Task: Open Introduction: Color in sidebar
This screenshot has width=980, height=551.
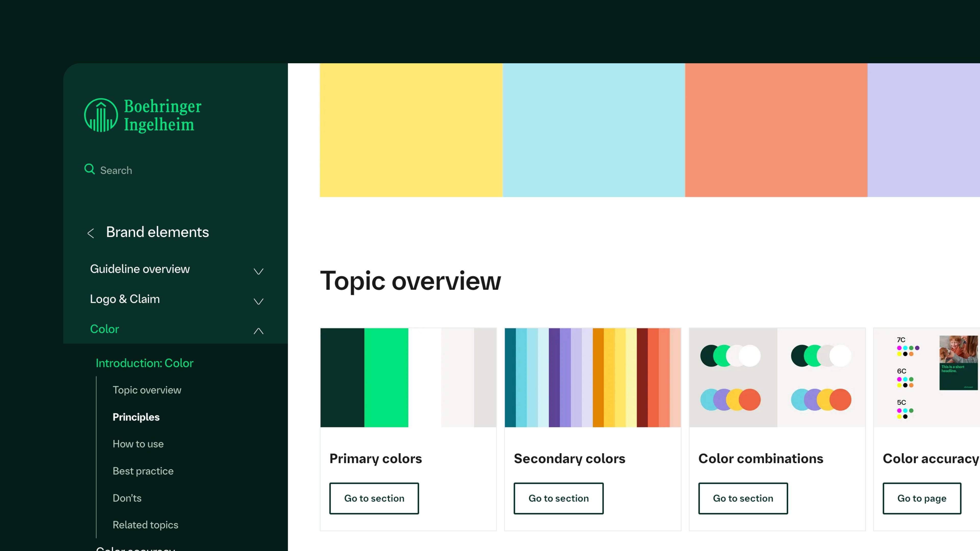Action: tap(144, 363)
